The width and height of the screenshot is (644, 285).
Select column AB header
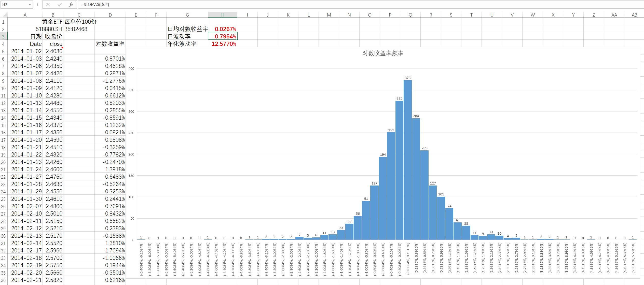(x=634, y=15)
